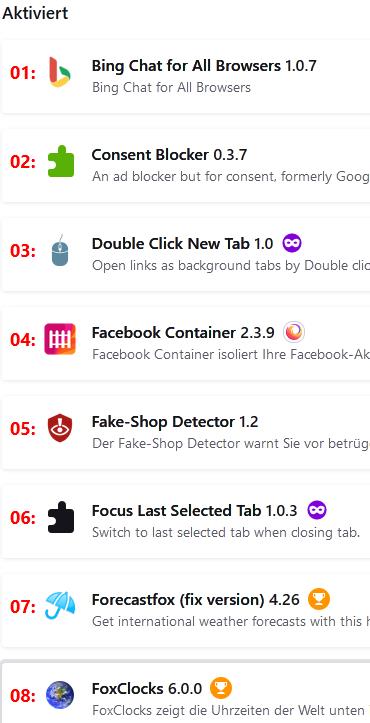Click the Forecastfox umbrella icon

[60, 605]
